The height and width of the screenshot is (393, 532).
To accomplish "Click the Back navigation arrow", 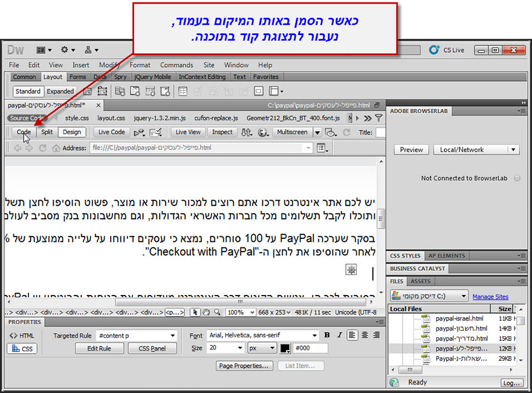I will pos(18,148).
